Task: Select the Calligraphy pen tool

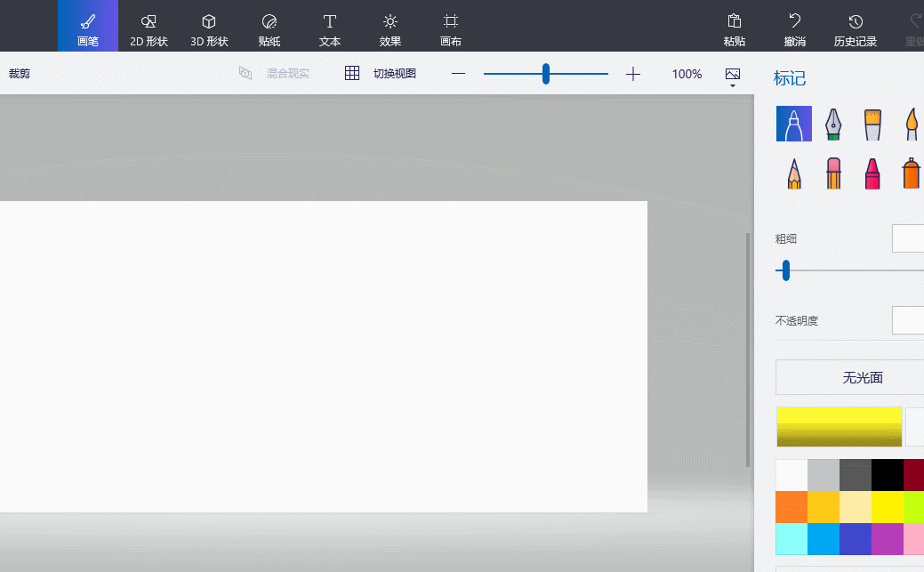Action: (832, 124)
